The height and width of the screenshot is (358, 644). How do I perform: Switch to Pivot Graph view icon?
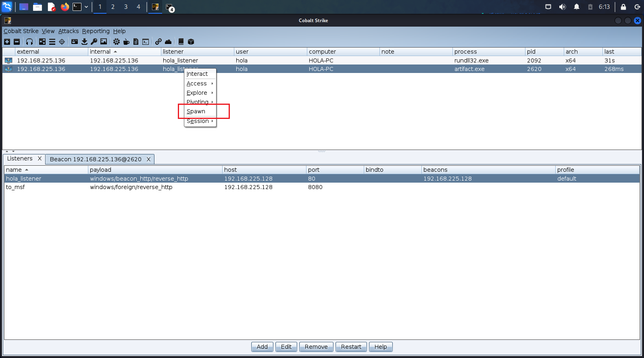click(x=42, y=42)
